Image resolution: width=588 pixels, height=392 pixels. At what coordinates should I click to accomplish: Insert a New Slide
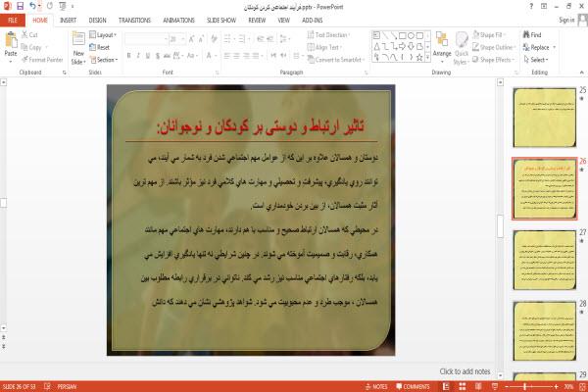pos(78,48)
